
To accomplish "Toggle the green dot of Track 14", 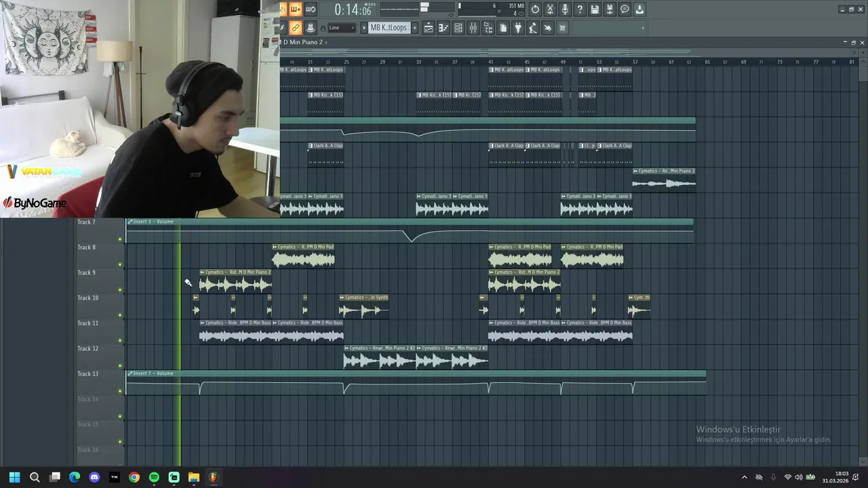I will click(x=120, y=416).
